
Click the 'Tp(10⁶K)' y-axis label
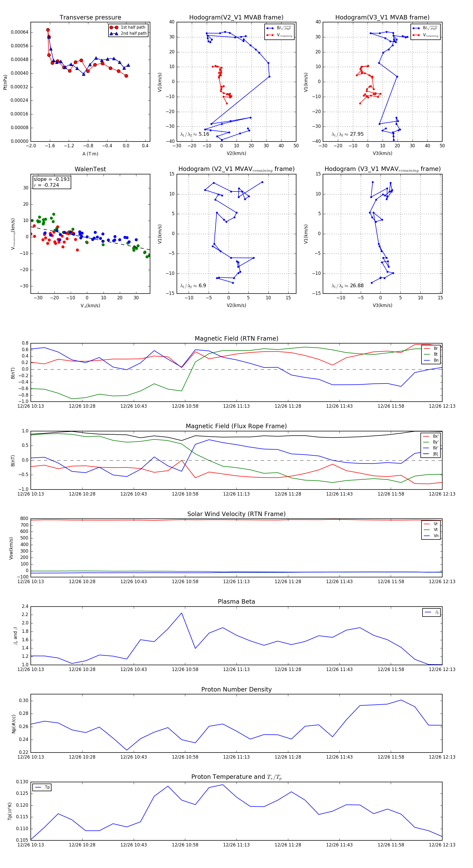[10, 811]
